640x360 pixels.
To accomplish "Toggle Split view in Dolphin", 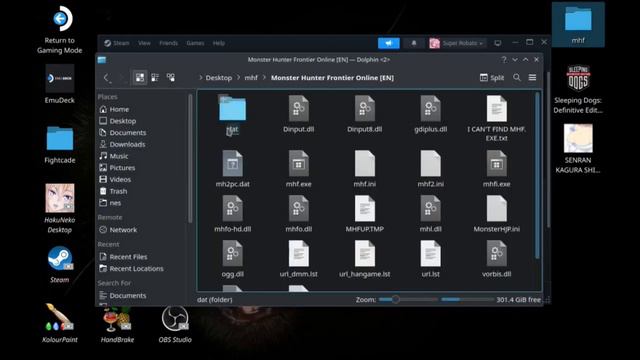I will [492, 78].
